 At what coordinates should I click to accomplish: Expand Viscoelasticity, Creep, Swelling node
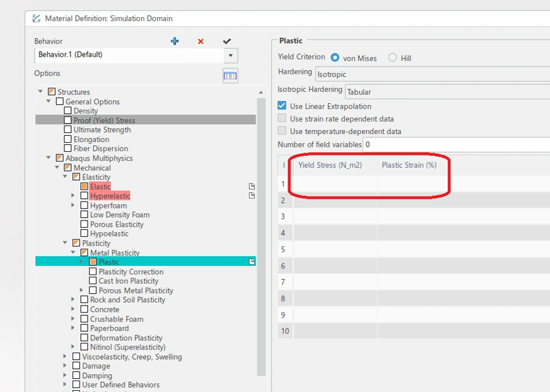(65, 356)
